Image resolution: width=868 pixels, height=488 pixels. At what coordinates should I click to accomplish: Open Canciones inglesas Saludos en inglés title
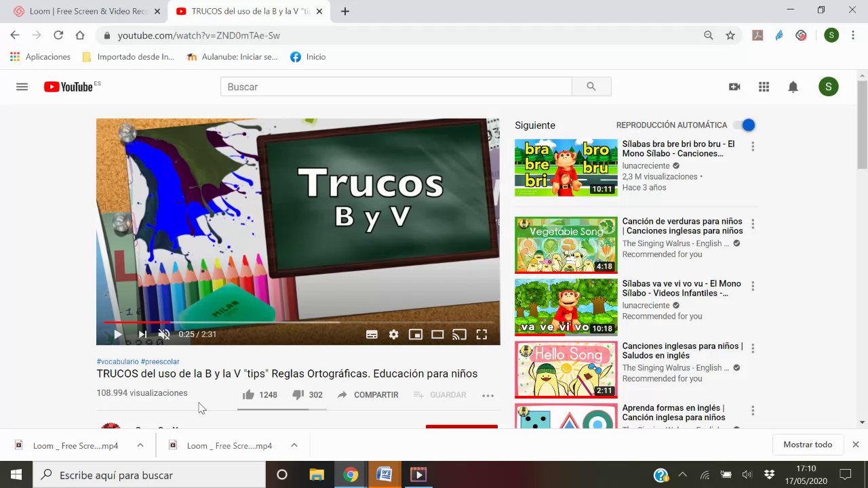pyautogui.click(x=682, y=350)
